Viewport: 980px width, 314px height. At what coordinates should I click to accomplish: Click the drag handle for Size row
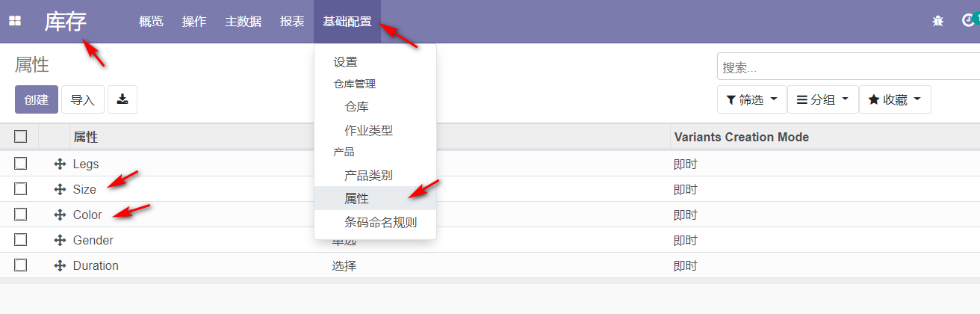(x=61, y=190)
